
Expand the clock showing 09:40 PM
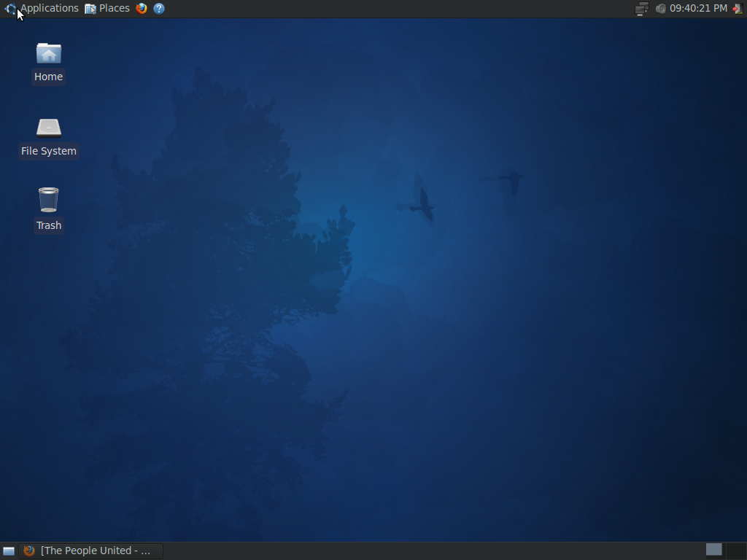(698, 9)
